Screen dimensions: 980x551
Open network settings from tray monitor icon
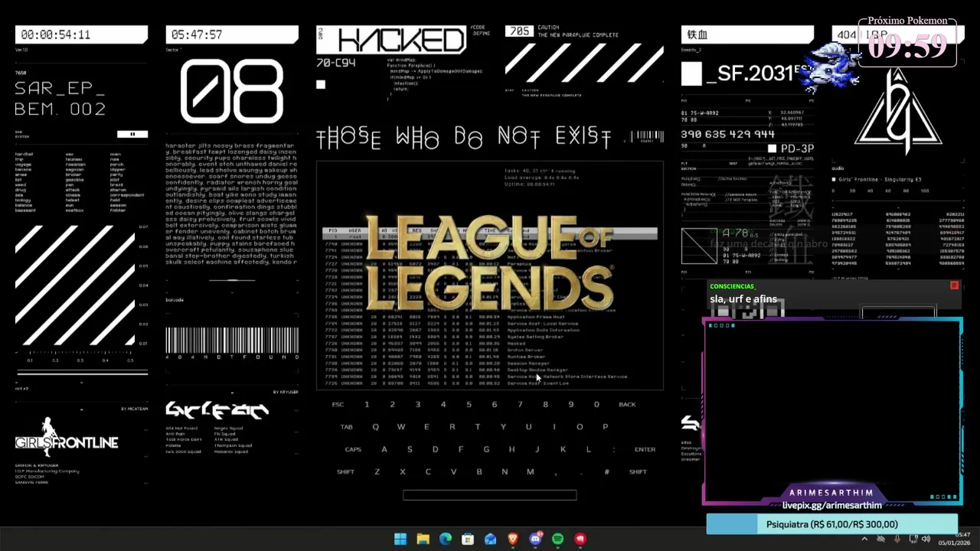(913, 539)
